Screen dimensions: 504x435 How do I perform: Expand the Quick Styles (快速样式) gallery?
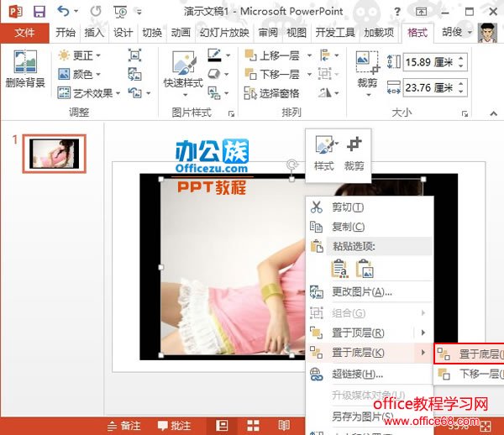coord(183,75)
